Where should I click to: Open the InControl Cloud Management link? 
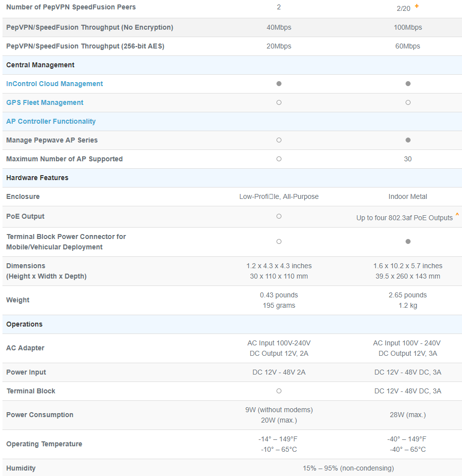(54, 84)
